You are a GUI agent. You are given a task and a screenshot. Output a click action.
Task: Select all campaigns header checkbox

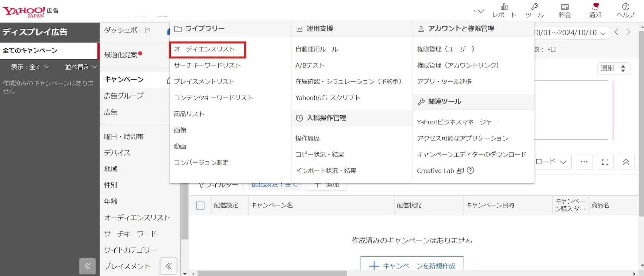point(200,206)
